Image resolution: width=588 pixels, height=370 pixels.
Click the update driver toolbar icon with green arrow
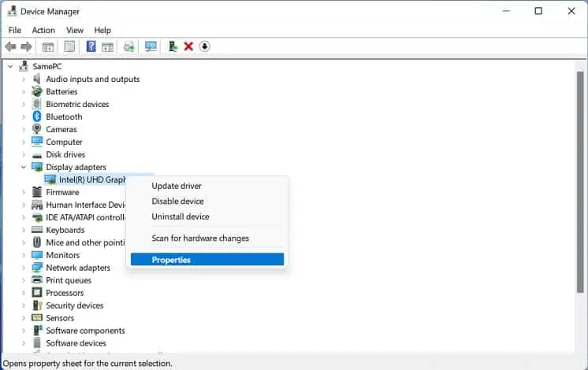click(173, 46)
